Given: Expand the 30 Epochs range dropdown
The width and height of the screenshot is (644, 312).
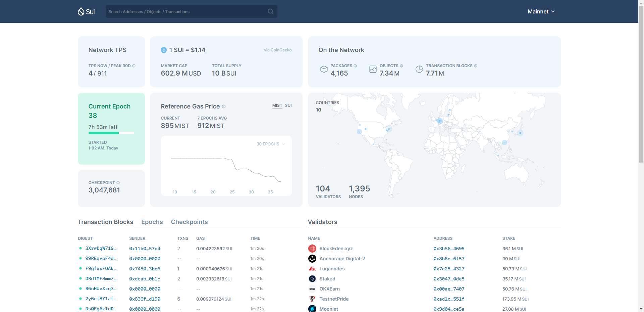Looking at the screenshot, I should coord(271,144).
